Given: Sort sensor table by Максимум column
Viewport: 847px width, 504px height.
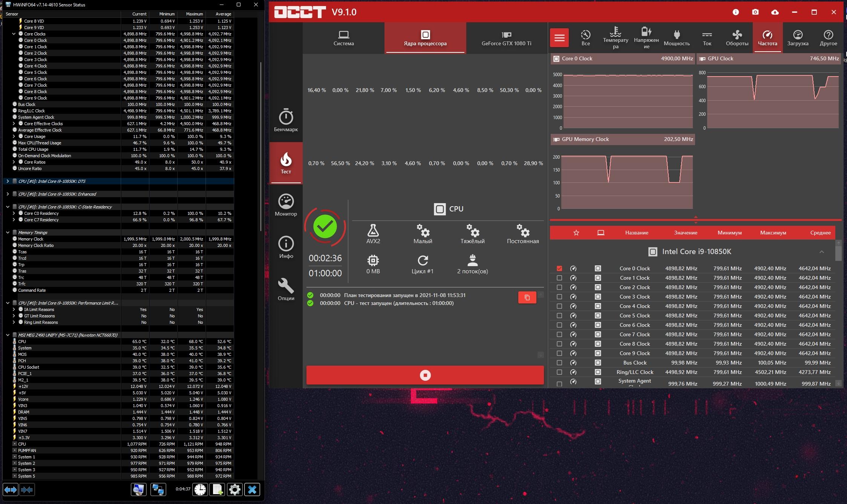Looking at the screenshot, I should point(773,233).
